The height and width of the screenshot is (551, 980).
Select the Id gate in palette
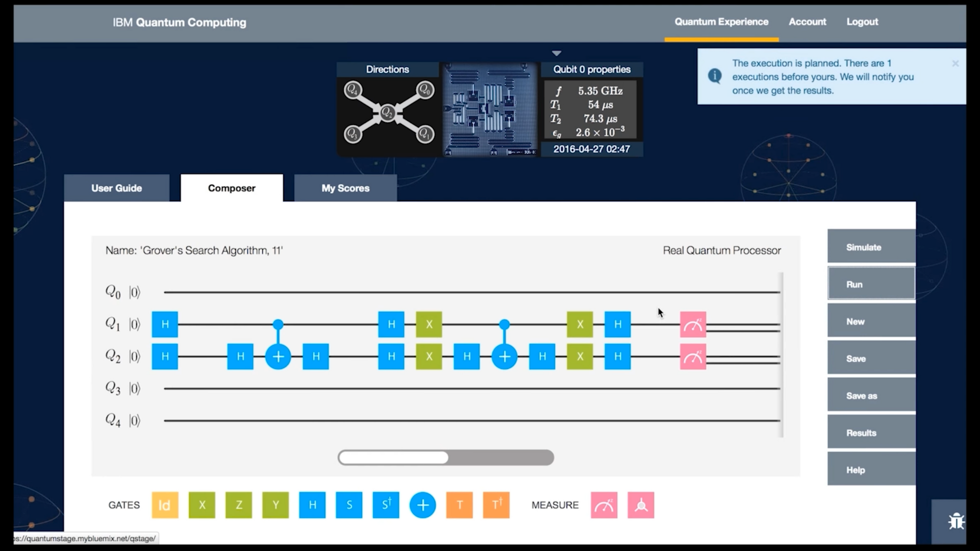(165, 505)
